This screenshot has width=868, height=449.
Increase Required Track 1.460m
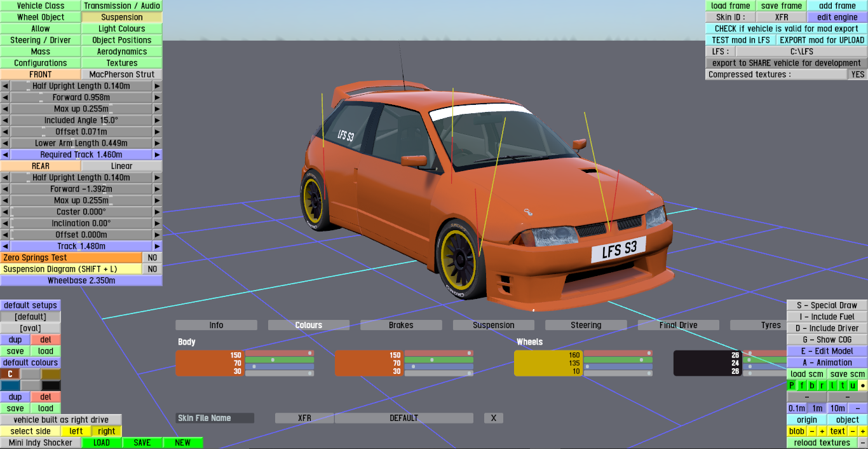[x=158, y=155]
